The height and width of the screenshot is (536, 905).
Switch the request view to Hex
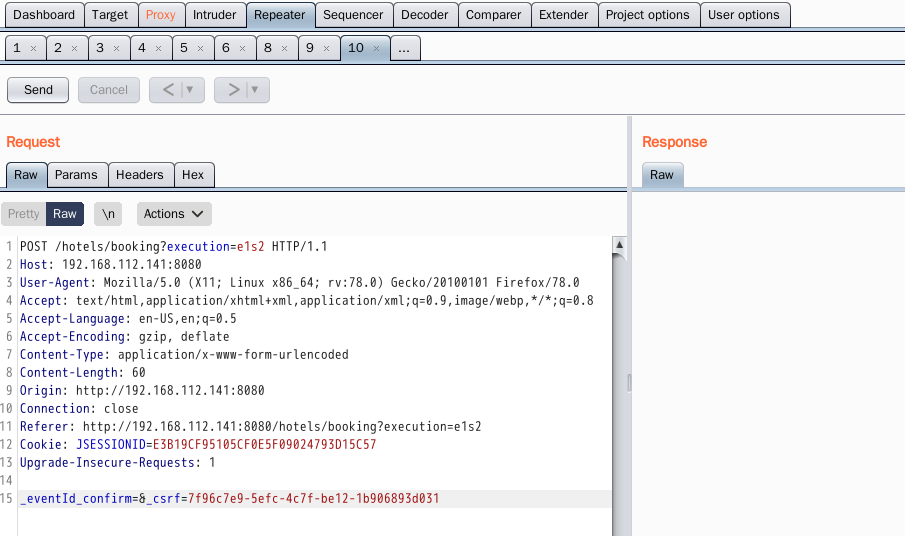(193, 175)
